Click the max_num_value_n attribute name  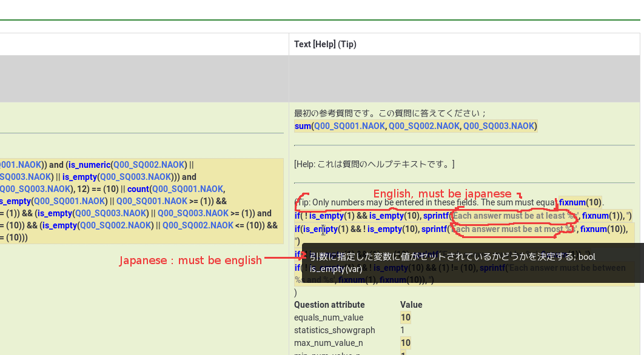point(329,343)
